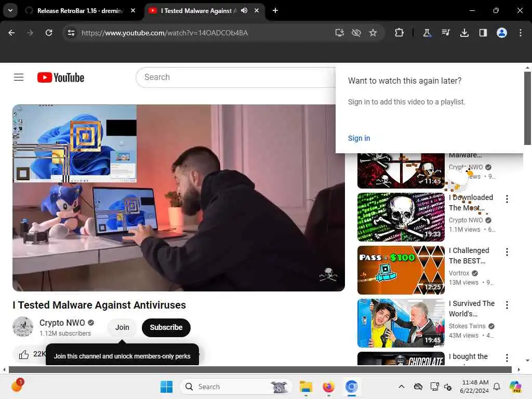Click the YouTube logo
Screen dimensions: 532x399
[x=61, y=77]
